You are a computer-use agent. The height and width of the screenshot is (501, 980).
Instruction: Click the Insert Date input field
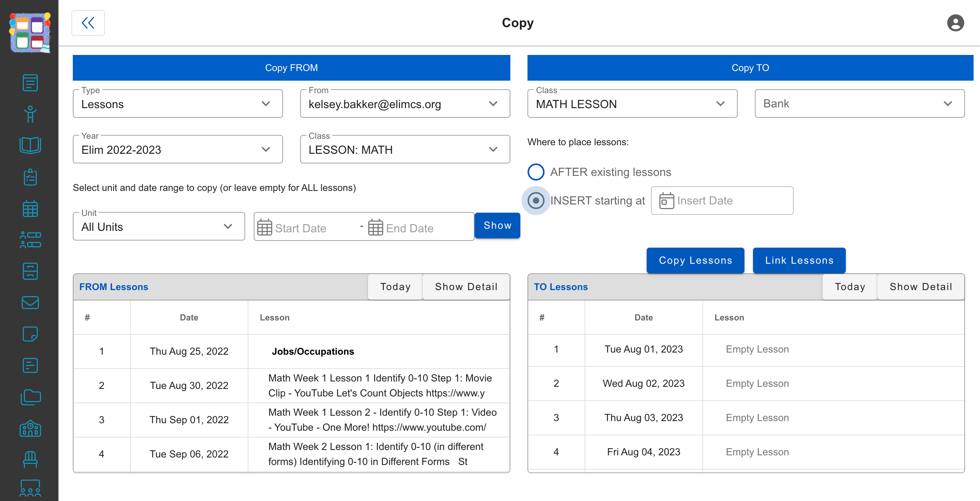[722, 201]
